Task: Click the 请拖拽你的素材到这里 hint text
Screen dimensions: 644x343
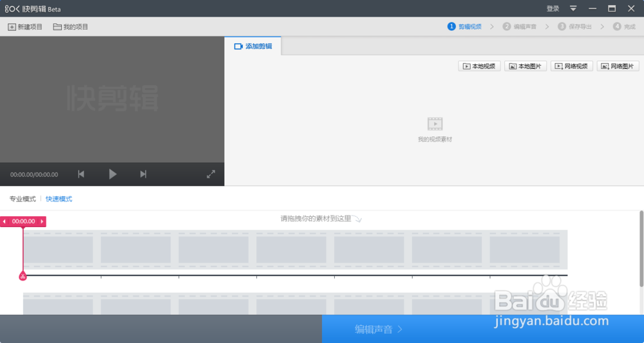Action: 316,219
